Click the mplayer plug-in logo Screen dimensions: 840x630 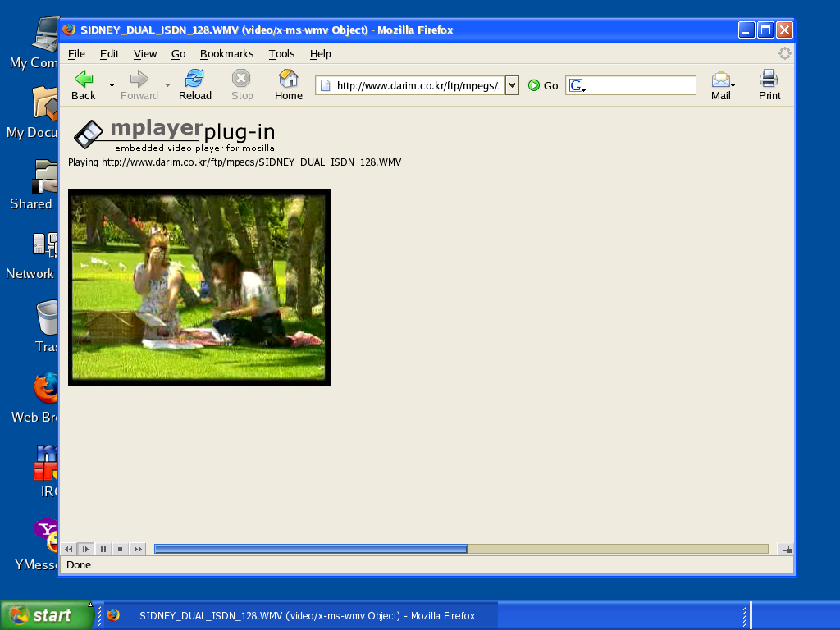[174, 135]
